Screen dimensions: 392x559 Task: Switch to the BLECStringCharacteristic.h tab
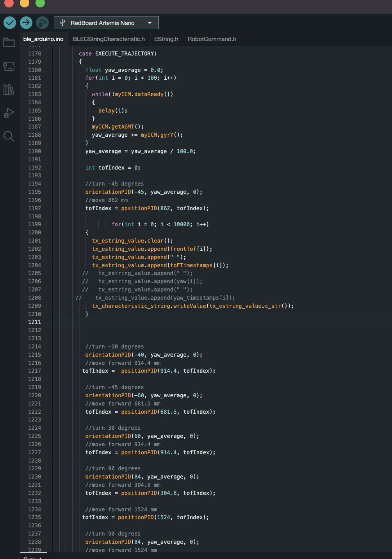[109, 39]
